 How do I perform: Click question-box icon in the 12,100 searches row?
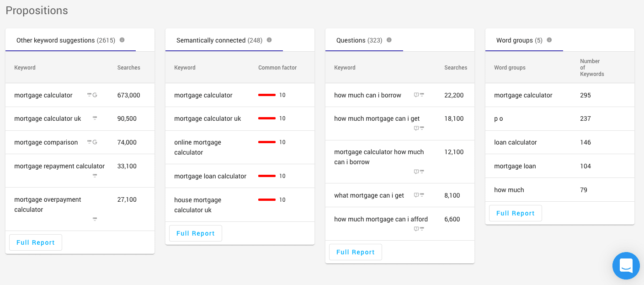(x=416, y=172)
